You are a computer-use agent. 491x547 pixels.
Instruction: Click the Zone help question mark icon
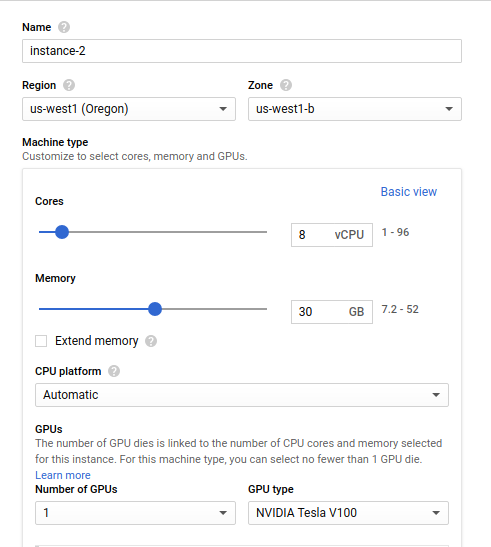click(286, 85)
